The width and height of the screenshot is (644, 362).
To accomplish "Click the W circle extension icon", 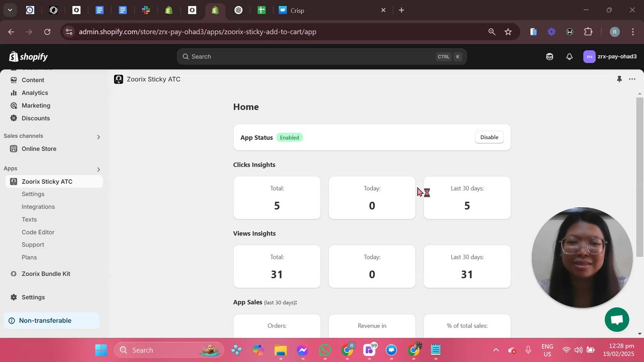I will (570, 32).
